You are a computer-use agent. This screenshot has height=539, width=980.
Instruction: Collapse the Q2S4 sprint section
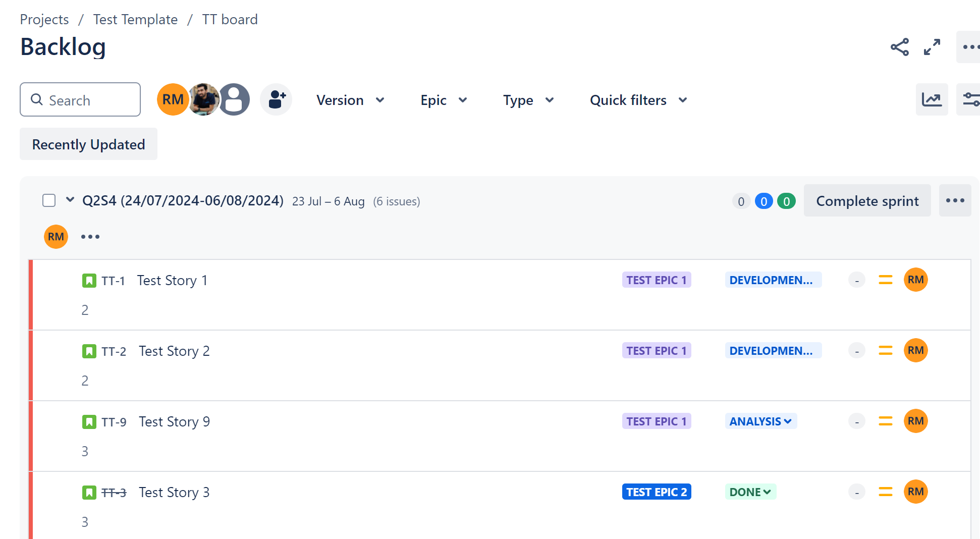pos(70,200)
